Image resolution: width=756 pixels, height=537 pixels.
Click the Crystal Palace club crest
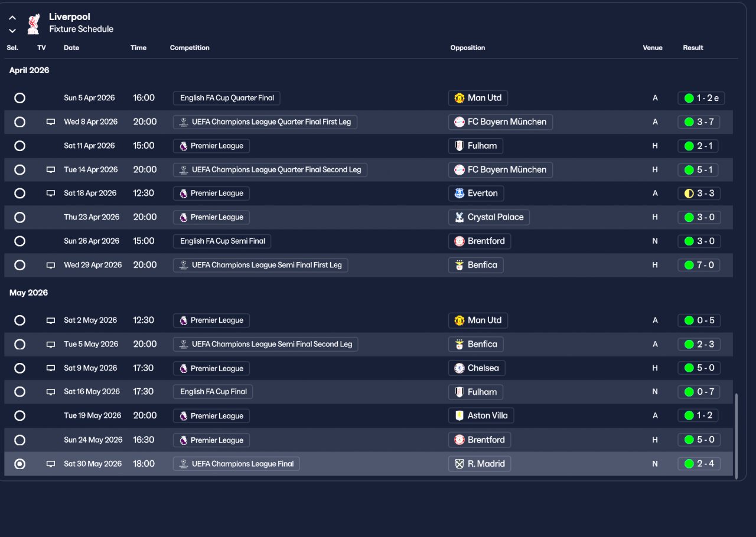tap(460, 217)
